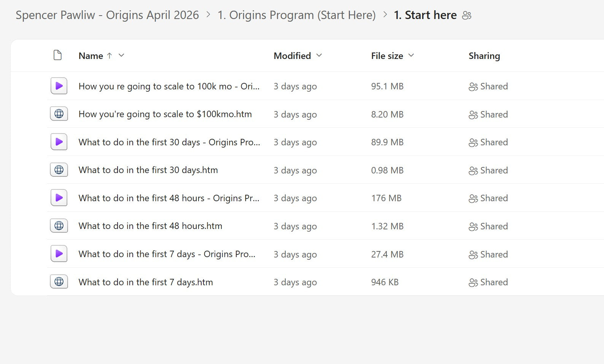Click sharing icon in 176 MB row
604x364 pixels.
[473, 199]
